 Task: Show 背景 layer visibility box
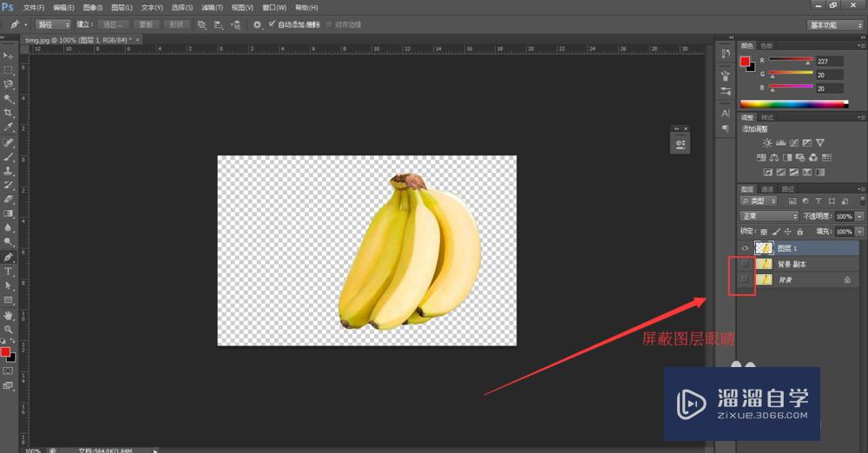[x=745, y=279]
